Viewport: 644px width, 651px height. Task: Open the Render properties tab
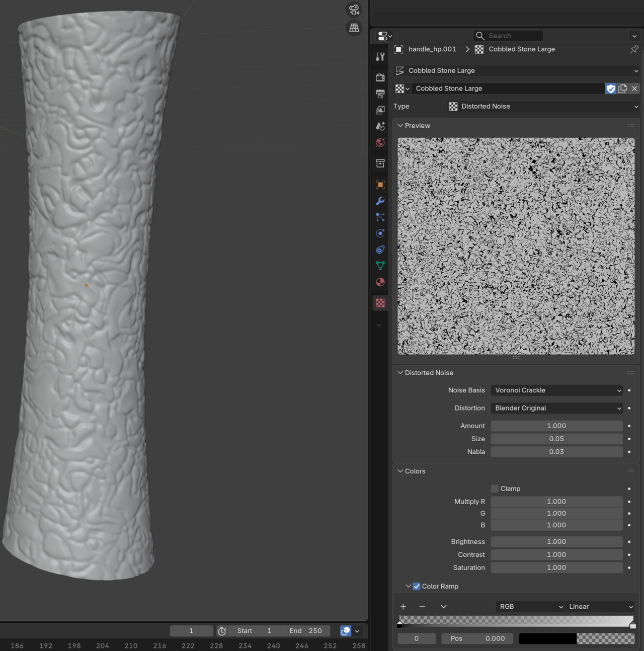380,77
